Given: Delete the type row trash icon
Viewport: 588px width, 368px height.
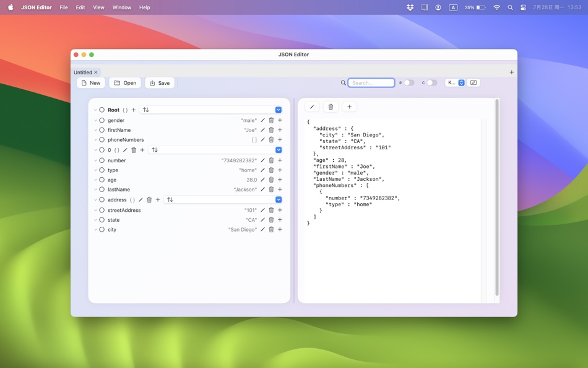Looking at the screenshot, I should click(x=271, y=170).
